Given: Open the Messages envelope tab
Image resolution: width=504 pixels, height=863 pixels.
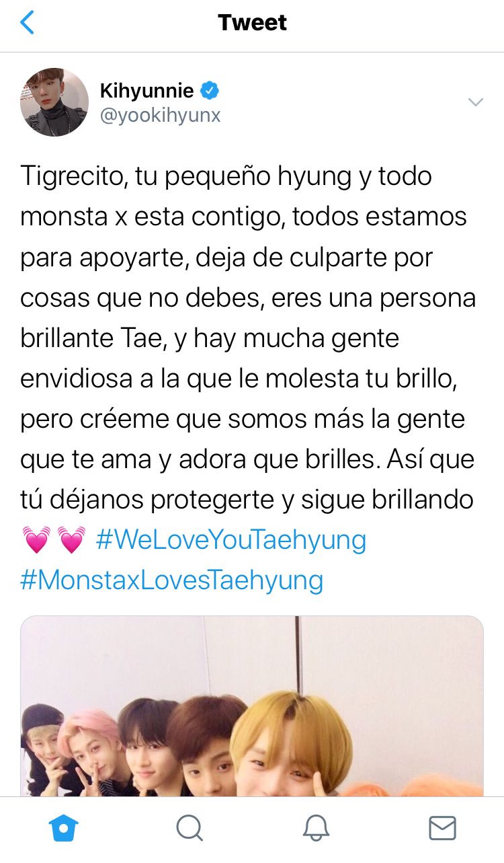Looking at the screenshot, I should [442, 828].
